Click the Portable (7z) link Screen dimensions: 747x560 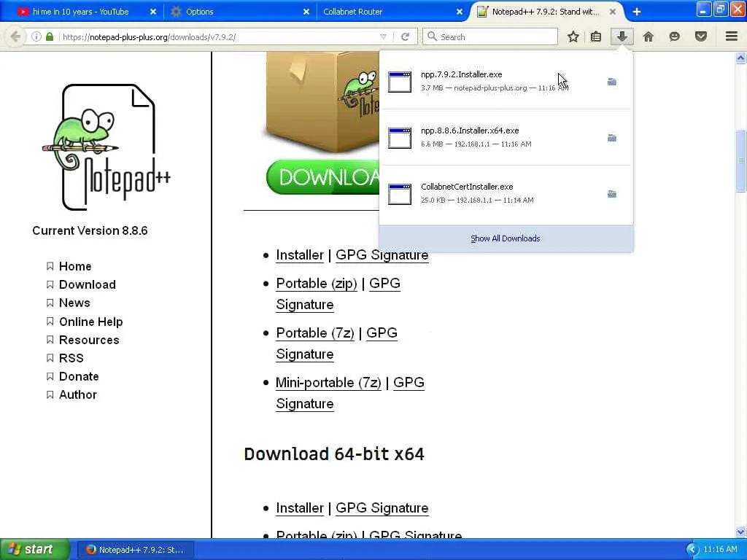(x=315, y=333)
